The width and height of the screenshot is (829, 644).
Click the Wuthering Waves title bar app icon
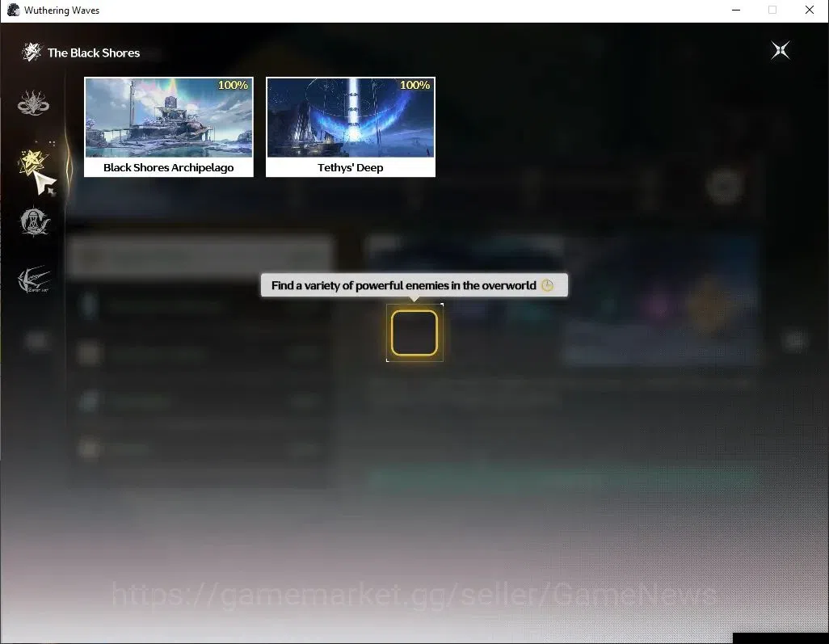(13, 10)
